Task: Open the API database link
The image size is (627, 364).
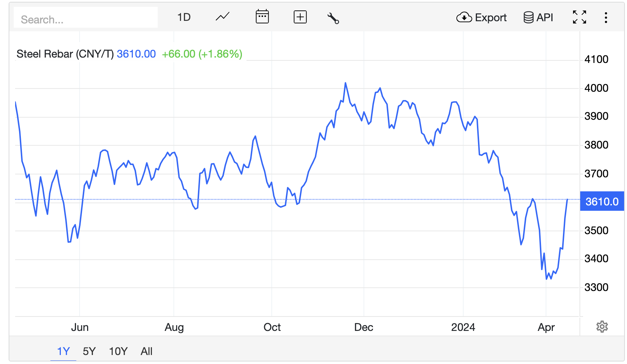Action: pos(538,17)
